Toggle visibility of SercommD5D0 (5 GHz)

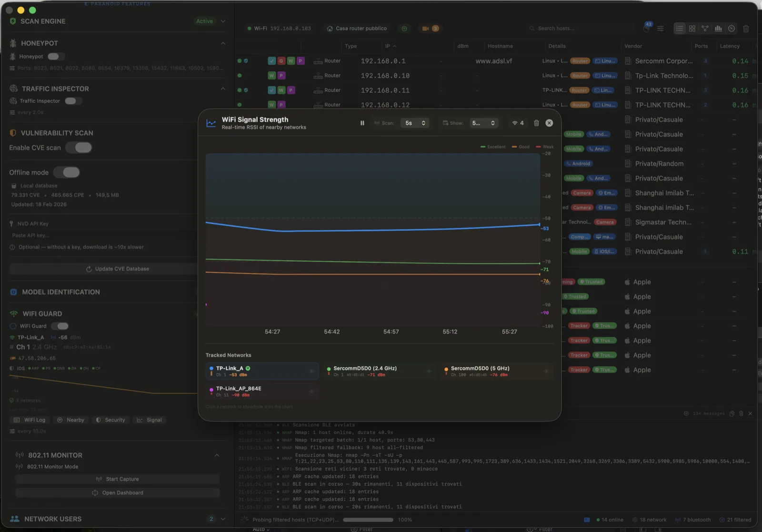coord(546,371)
